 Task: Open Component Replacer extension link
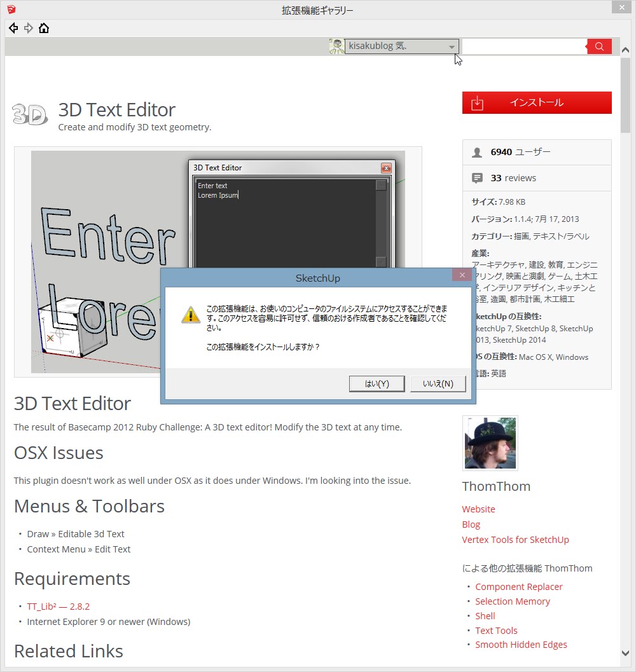(x=519, y=587)
